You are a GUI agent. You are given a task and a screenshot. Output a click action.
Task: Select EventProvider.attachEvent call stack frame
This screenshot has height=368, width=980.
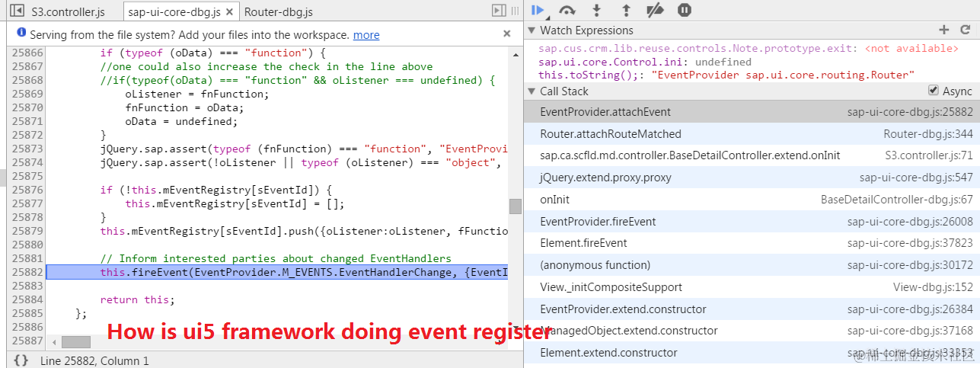[x=752, y=112]
